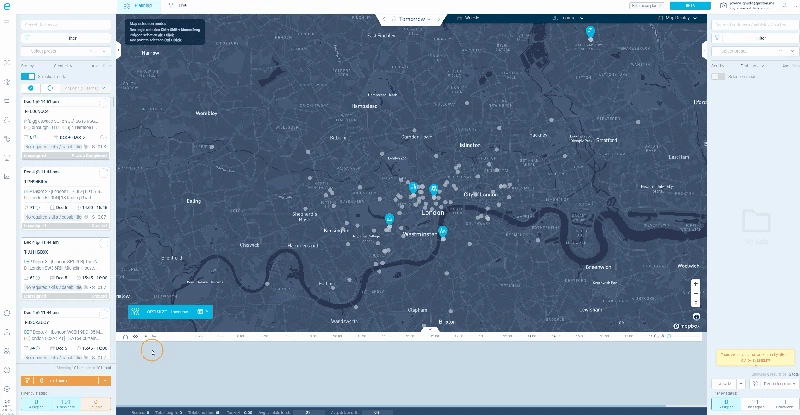Click the orange action button in left panel
Screen dimensions: 800x415
click(x=60, y=380)
